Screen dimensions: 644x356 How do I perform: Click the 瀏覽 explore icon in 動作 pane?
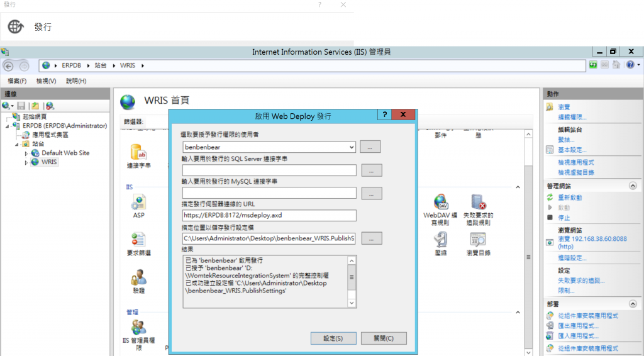tap(550, 107)
